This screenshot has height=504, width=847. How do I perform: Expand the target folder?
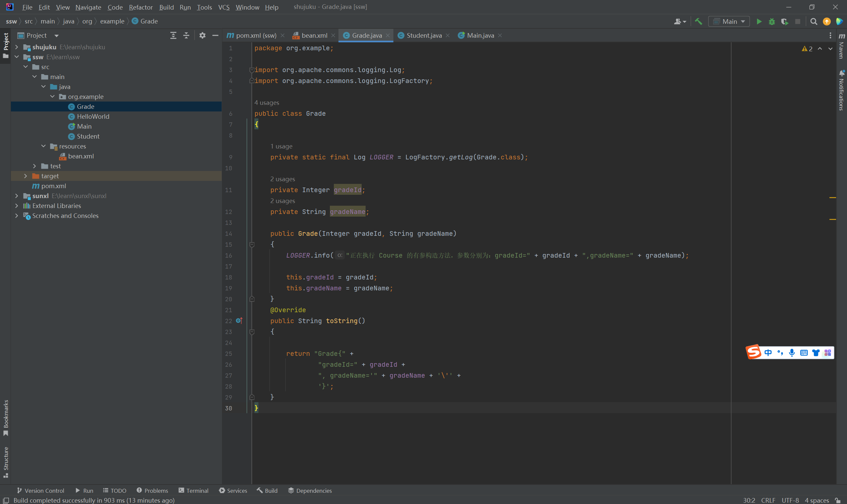[x=25, y=176]
